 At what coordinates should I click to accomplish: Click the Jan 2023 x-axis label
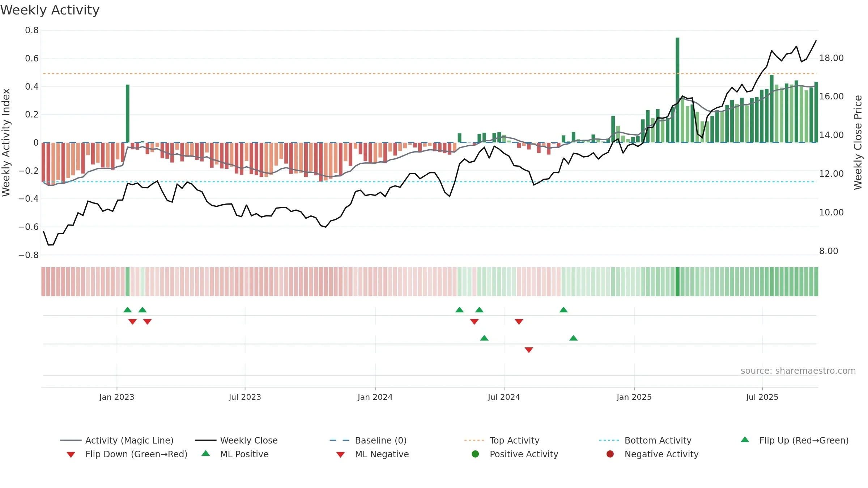click(117, 397)
